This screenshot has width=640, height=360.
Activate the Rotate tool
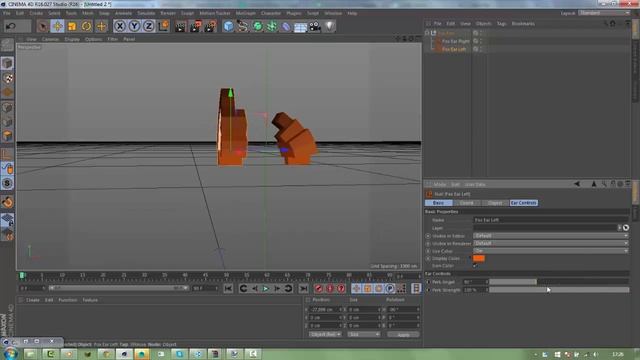coord(87,27)
